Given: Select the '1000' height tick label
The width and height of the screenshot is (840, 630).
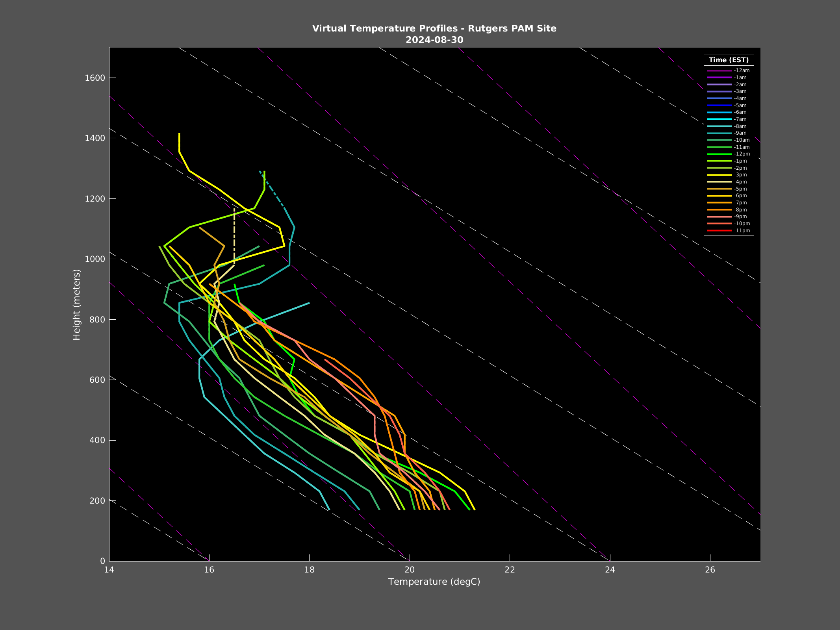Looking at the screenshot, I should [x=95, y=259].
